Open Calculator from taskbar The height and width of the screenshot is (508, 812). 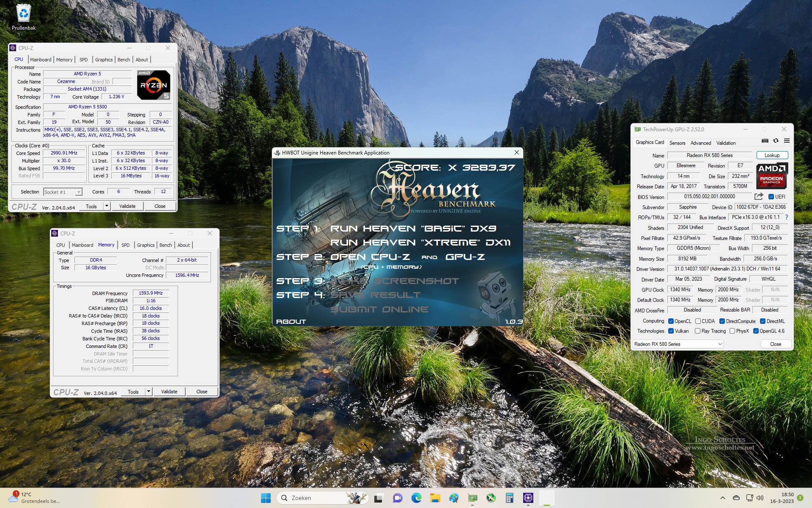tap(510, 498)
